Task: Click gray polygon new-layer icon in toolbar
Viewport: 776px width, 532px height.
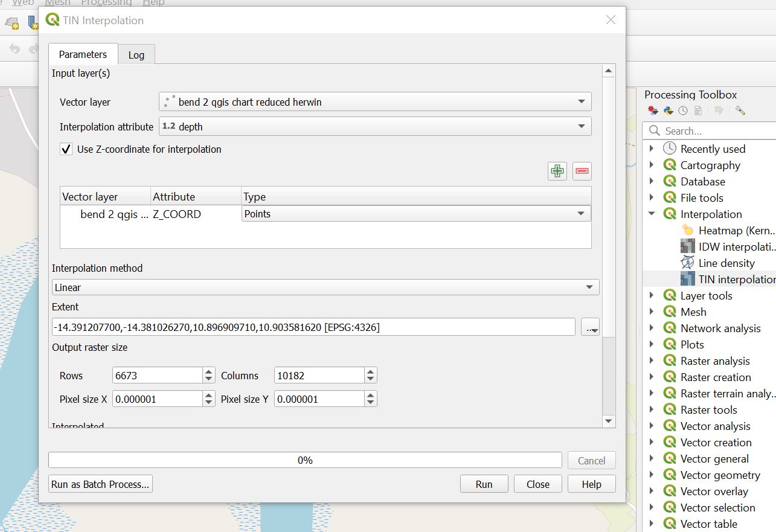Action: click(11, 23)
